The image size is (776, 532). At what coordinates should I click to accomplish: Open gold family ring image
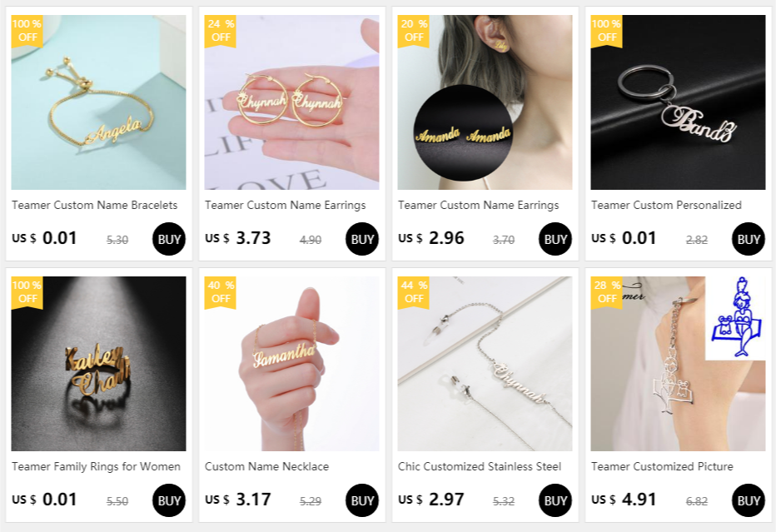(x=98, y=363)
